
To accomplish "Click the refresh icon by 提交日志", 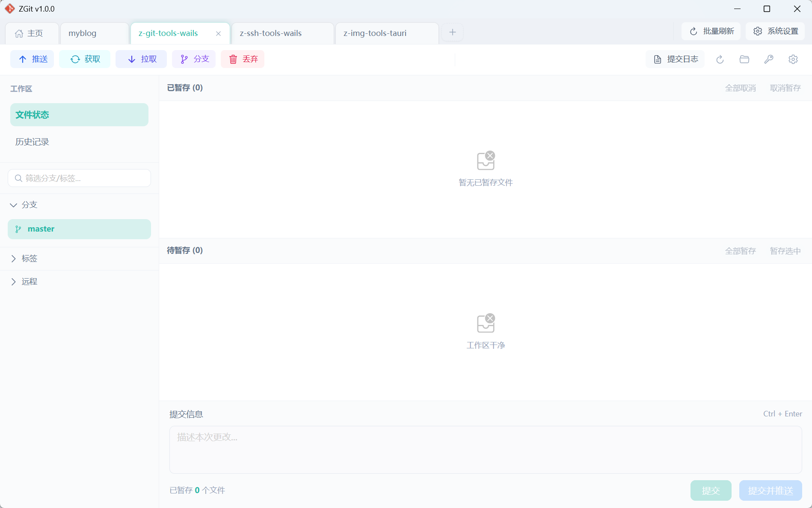I will [720, 59].
